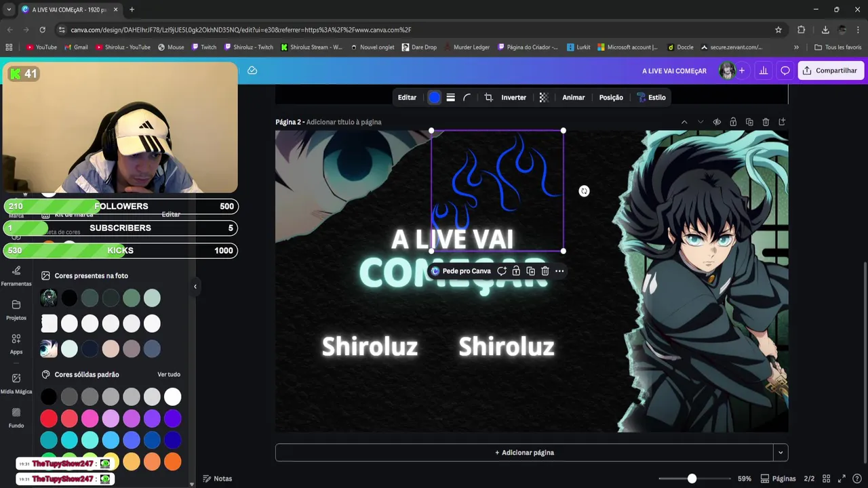The height and width of the screenshot is (488, 868).
Task: Open the help question mark icon
Action: pos(857,479)
